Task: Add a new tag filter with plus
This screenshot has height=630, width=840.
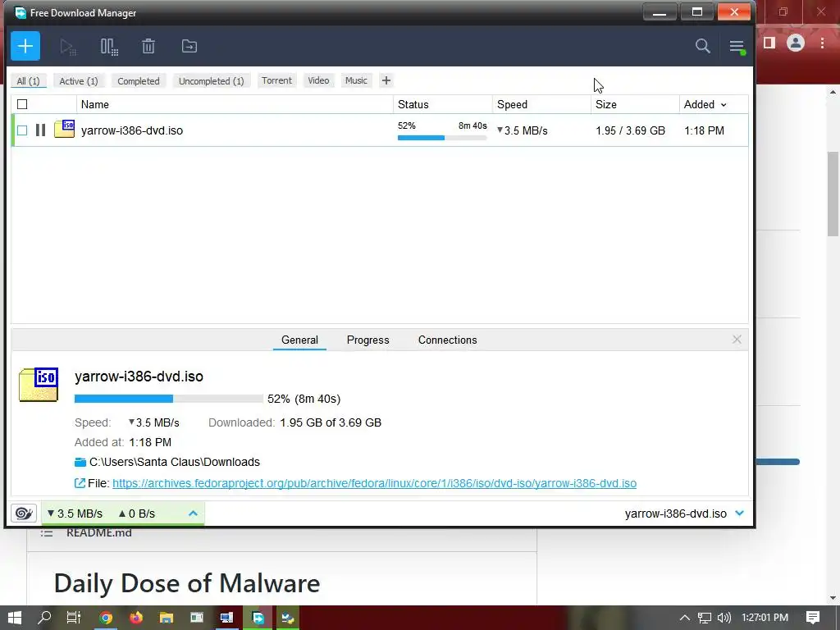Action: [x=386, y=80]
